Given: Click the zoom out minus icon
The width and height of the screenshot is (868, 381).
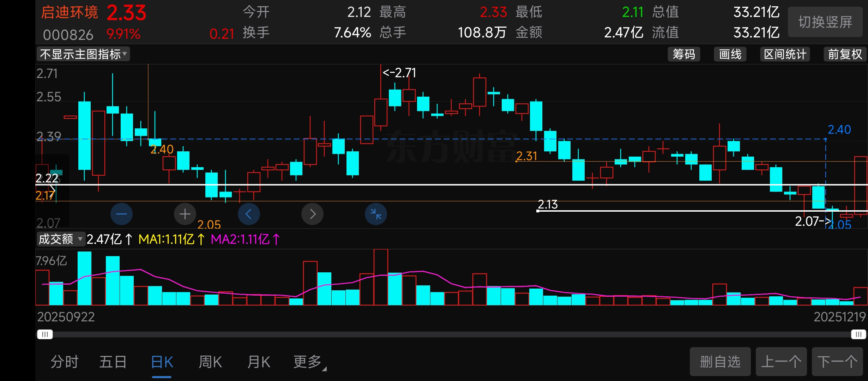Looking at the screenshot, I should 121,214.
